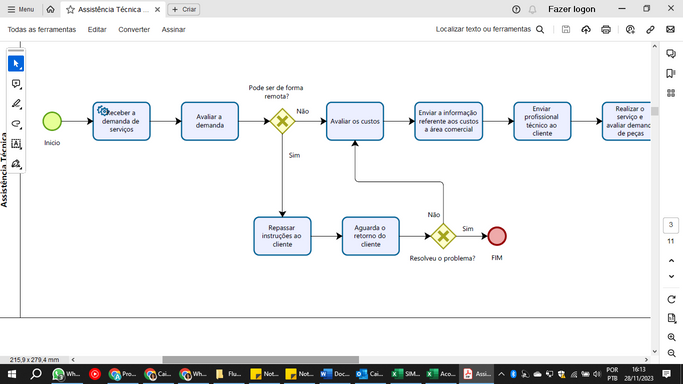The width and height of the screenshot is (683, 384).
Task: Choose the selection arrow tool
Action: tap(16, 64)
